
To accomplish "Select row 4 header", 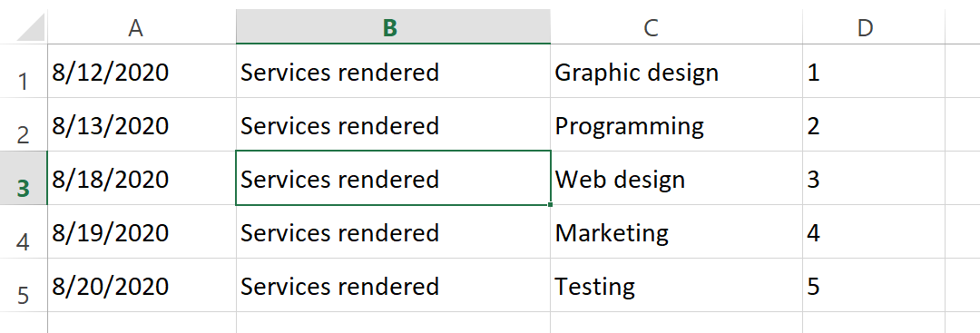I will click(x=23, y=232).
